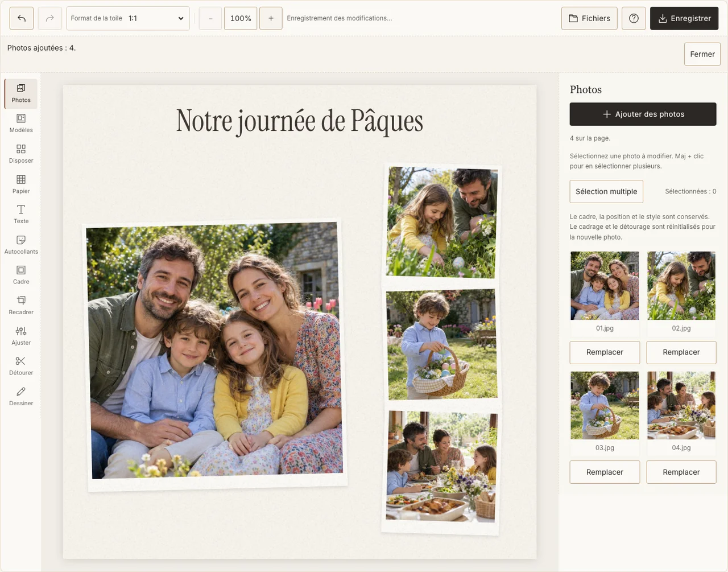This screenshot has height=572, width=728.
Task: Open the Photos tool in the sidebar
Action: 21,94
